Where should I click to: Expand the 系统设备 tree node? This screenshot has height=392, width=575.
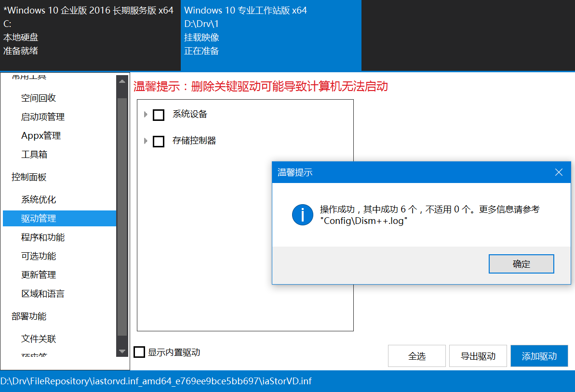tap(146, 114)
